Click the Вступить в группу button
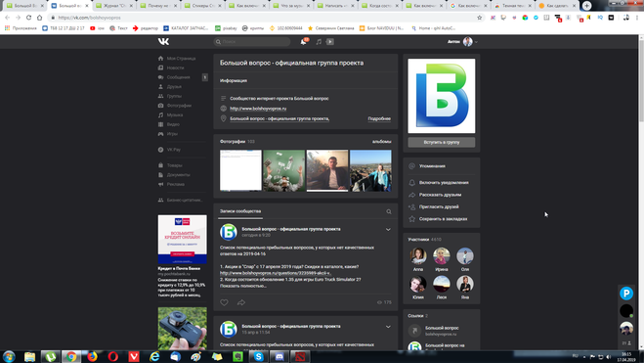This screenshot has width=644, height=363. click(x=442, y=142)
